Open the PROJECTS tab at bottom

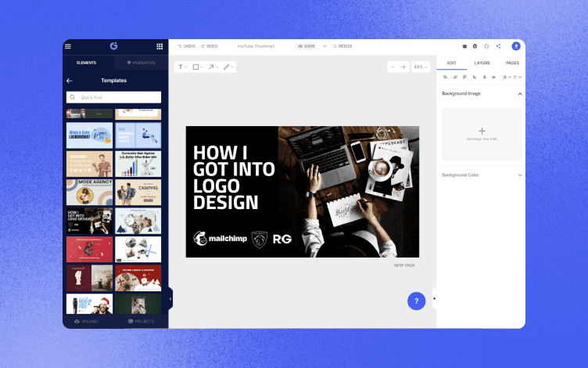[x=141, y=322]
